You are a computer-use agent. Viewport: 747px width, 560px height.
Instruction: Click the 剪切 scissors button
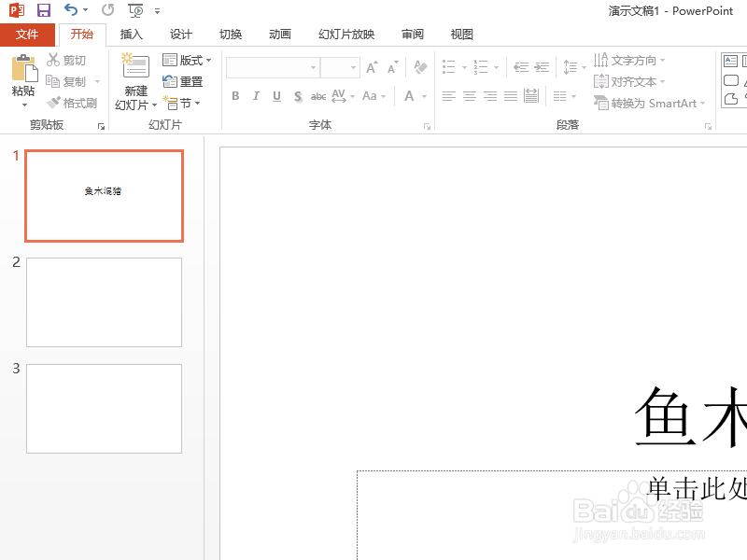click(66, 60)
